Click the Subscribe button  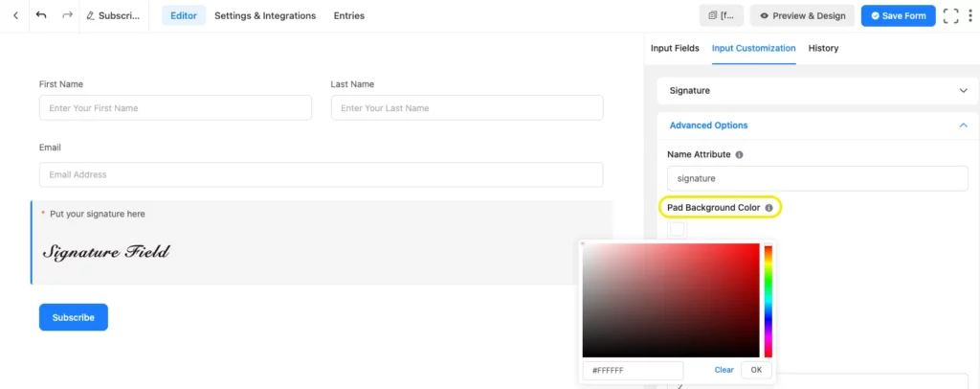[x=73, y=317]
